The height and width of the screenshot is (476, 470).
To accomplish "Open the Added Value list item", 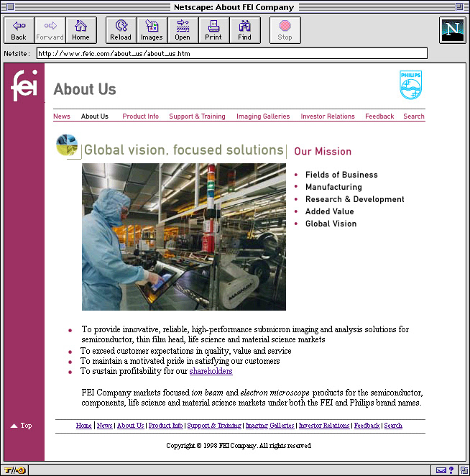I will (x=330, y=211).
